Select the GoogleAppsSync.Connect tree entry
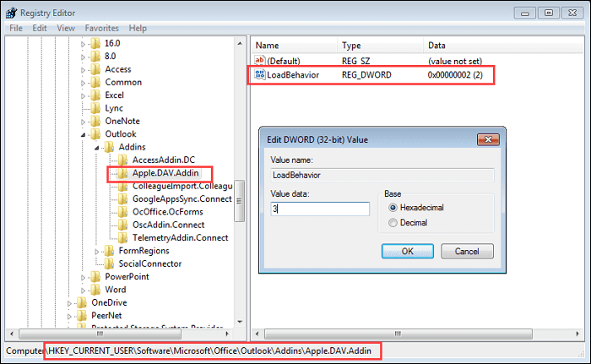The width and height of the screenshot is (591, 364). point(169,198)
